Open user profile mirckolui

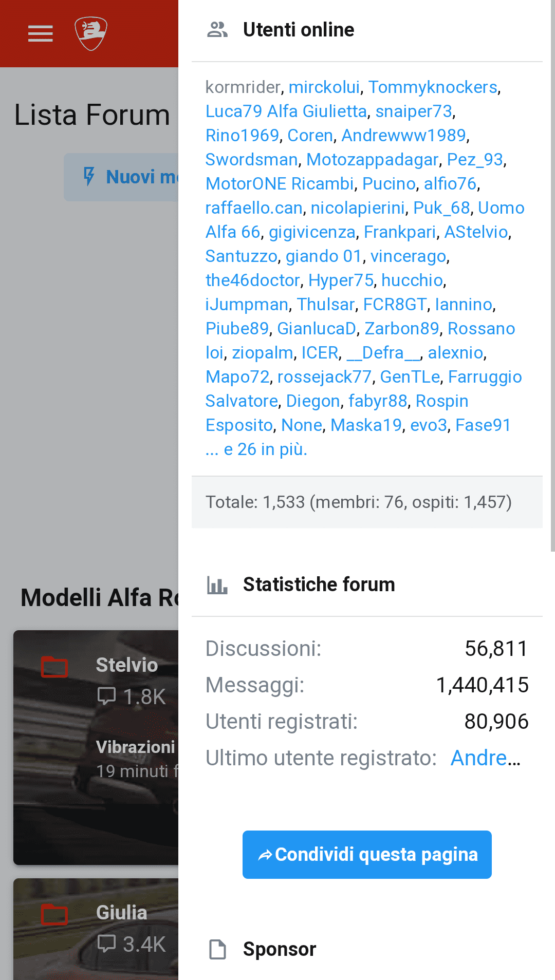[x=324, y=87]
